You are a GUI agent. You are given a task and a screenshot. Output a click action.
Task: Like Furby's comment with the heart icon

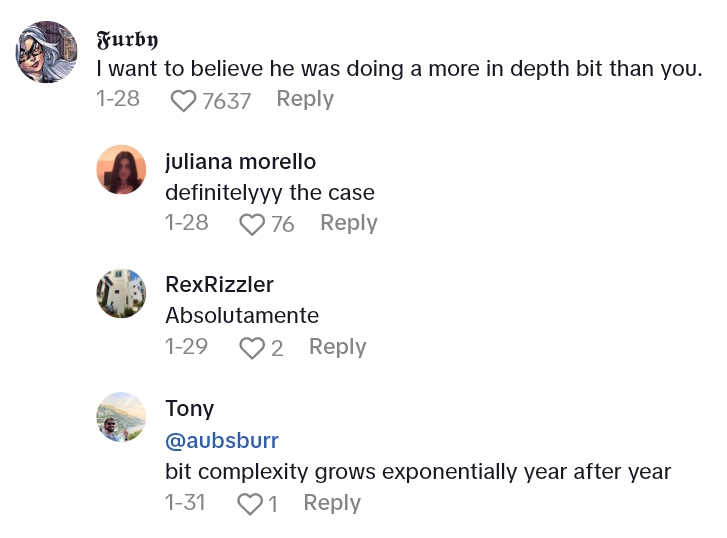tap(184, 100)
